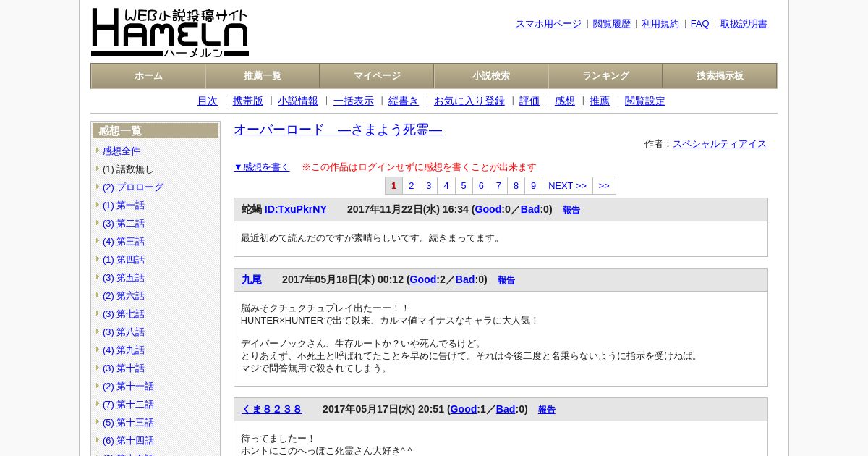
Task: Select (1) 第四話 in sidebar
Action: [124, 260]
